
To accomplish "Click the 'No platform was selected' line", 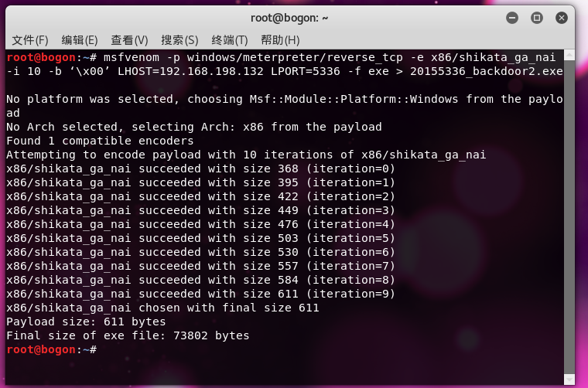I will pyautogui.click(x=285, y=106).
